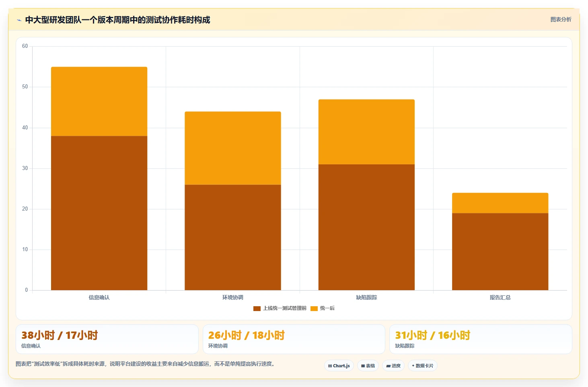The width and height of the screenshot is (588, 387).
Task: Open the 38小时 / 17小时 data card
Action: (107, 339)
